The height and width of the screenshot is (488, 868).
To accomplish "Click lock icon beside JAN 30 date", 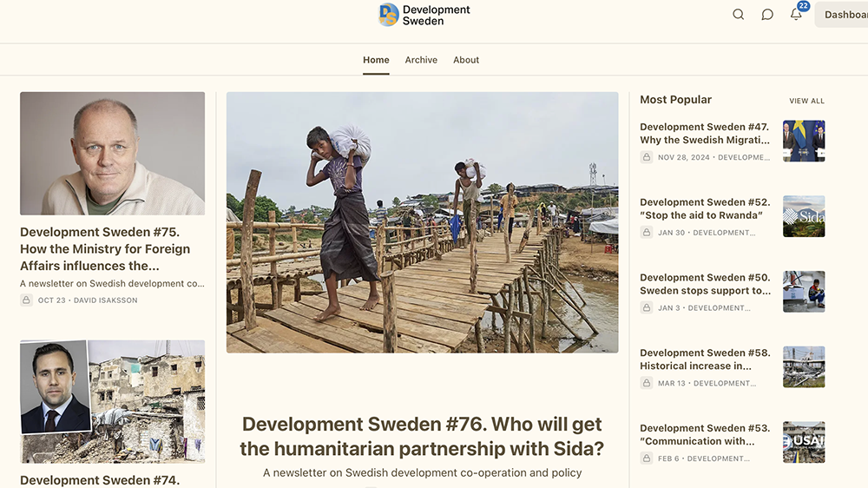I will (647, 233).
